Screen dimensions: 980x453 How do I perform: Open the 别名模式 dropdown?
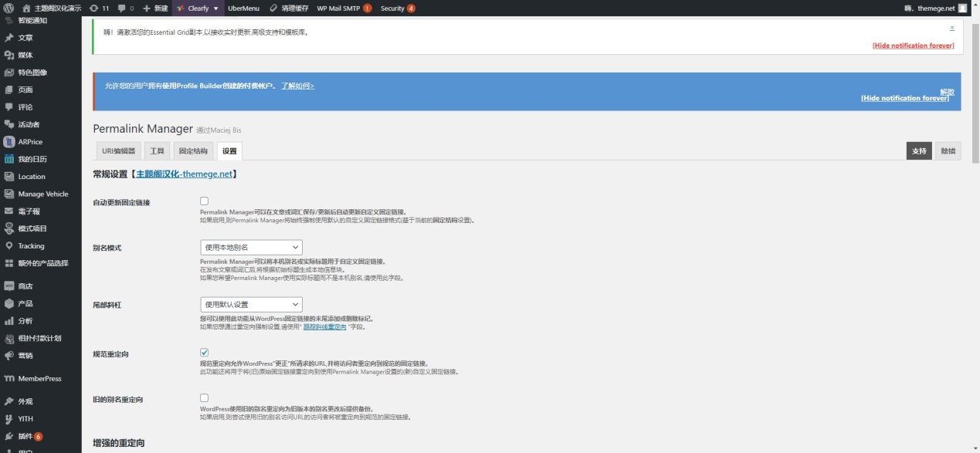[x=250, y=247]
